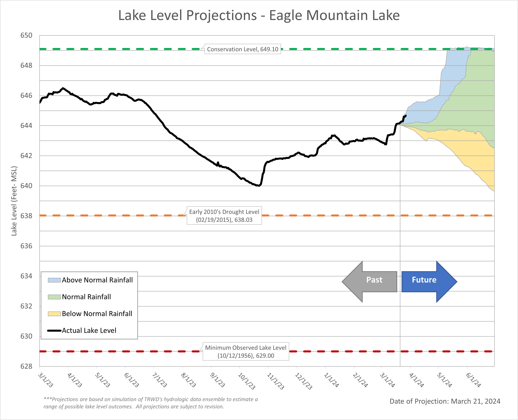Click the gray Past arrow
518x420 pixels.
pyautogui.click(x=370, y=282)
